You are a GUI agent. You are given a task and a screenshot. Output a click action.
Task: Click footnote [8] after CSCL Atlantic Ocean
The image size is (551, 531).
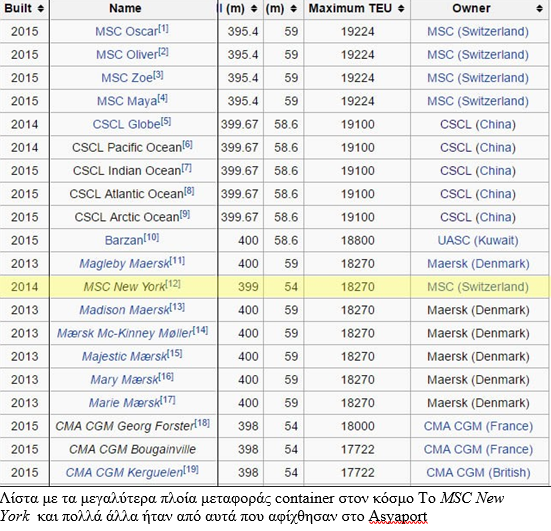pos(189,191)
